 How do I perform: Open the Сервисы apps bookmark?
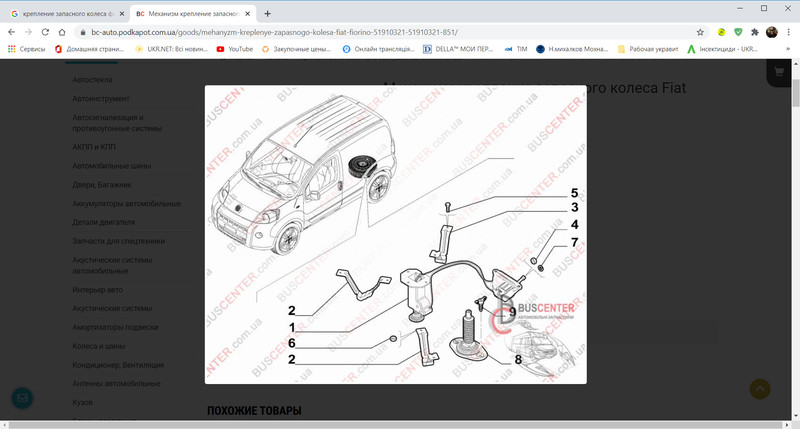point(27,49)
